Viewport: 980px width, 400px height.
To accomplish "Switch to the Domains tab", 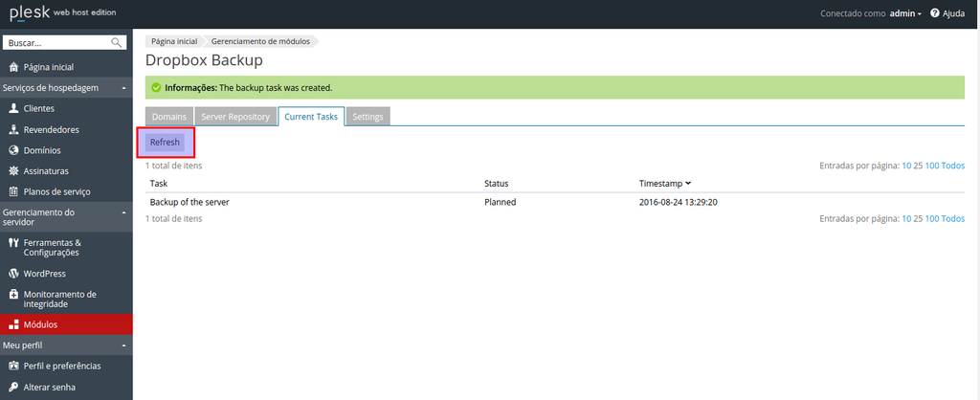I will pos(169,117).
